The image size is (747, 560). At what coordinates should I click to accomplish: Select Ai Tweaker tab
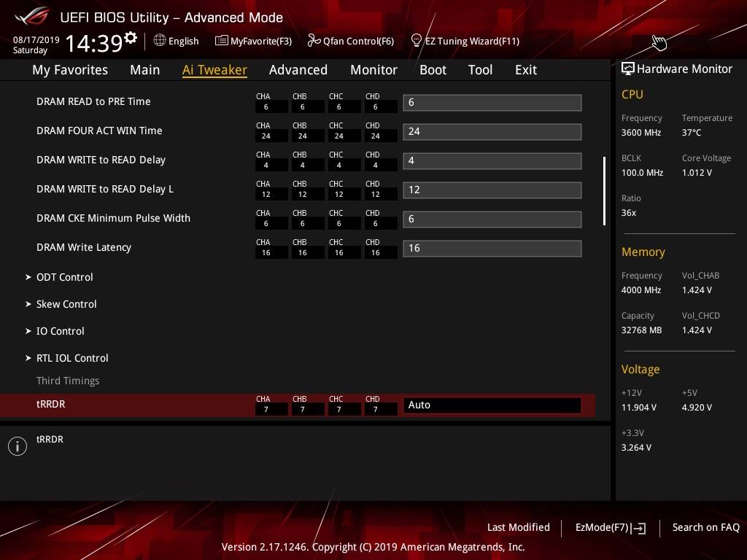coord(214,70)
